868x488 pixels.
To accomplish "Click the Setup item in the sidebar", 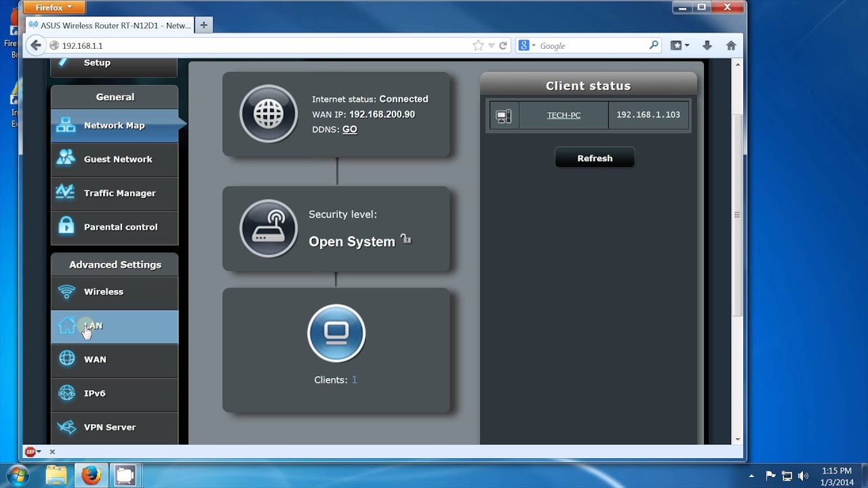I will [114, 66].
